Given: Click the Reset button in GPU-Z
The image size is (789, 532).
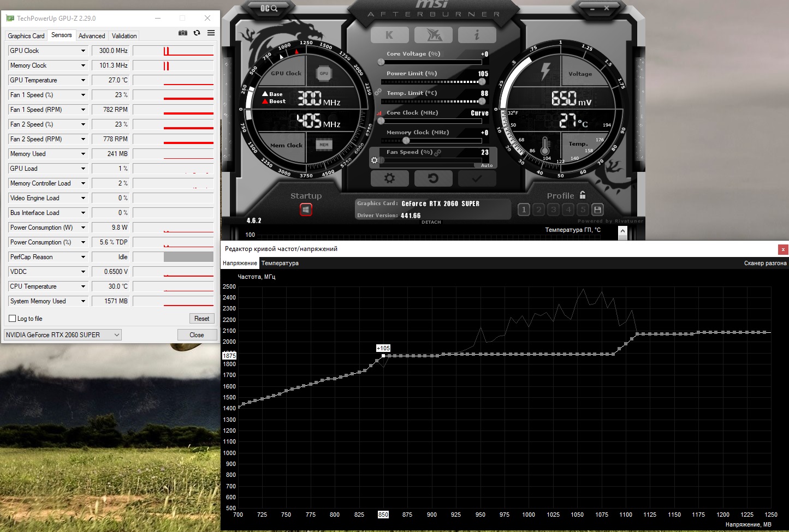Looking at the screenshot, I should (201, 319).
